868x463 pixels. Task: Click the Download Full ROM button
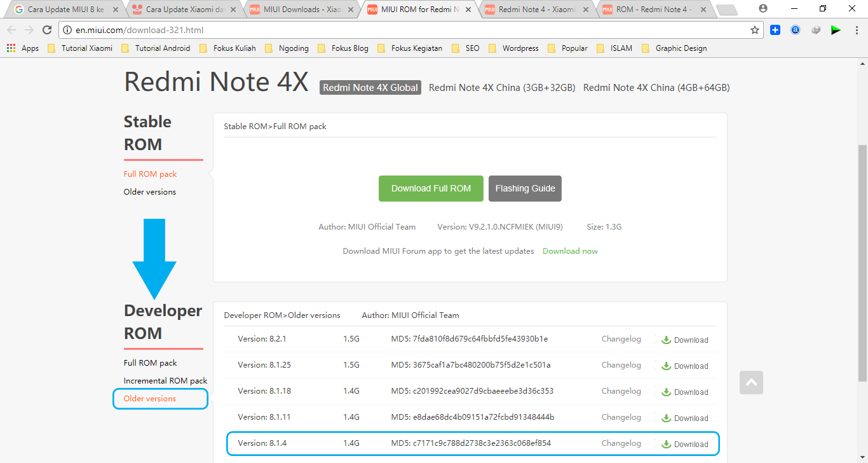tap(431, 188)
